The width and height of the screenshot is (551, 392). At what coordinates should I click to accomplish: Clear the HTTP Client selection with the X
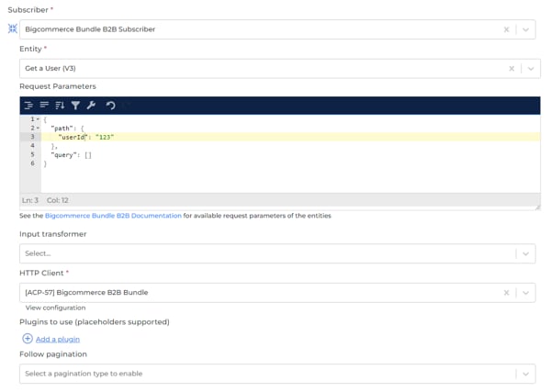506,293
